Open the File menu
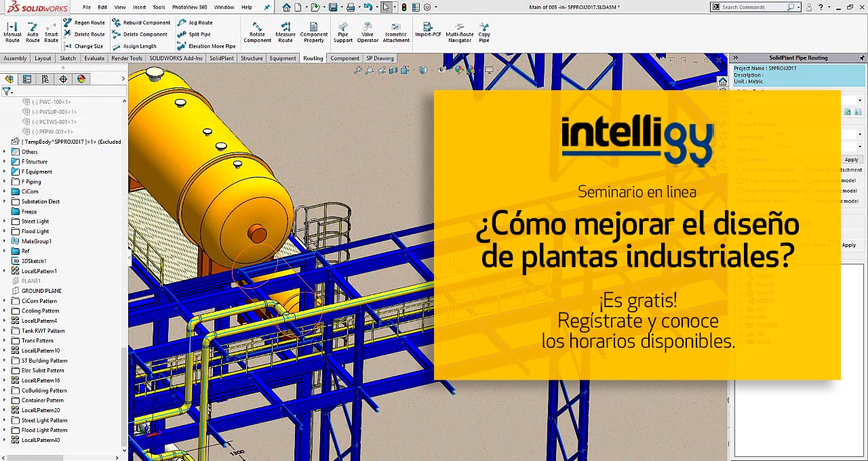The width and height of the screenshot is (868, 461). pyautogui.click(x=87, y=7)
